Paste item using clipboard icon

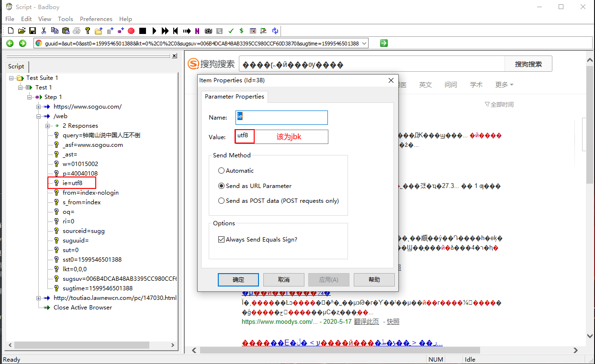pyautogui.click(x=66, y=31)
